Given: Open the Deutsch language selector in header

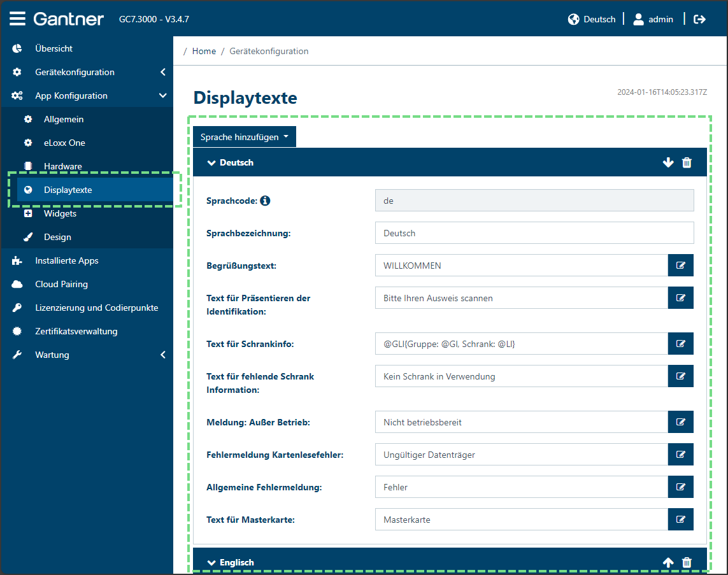Looking at the screenshot, I should pos(592,19).
